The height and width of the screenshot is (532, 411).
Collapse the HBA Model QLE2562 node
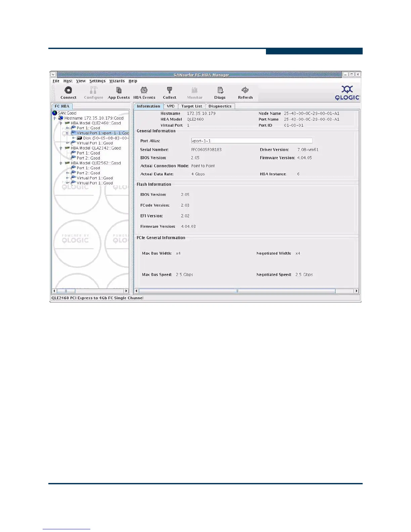(61, 163)
